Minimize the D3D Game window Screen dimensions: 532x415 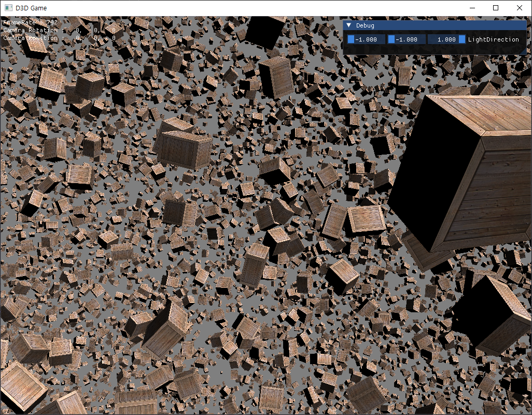pos(472,8)
